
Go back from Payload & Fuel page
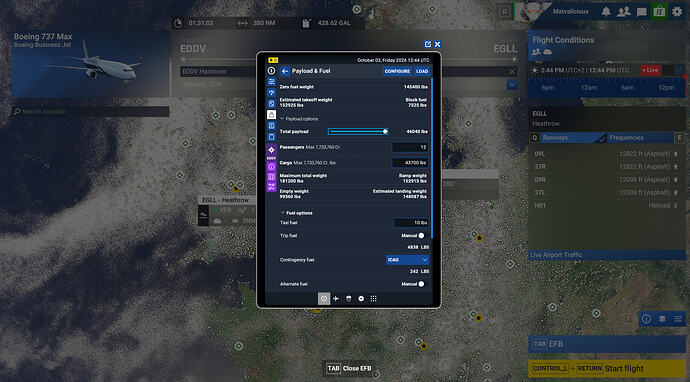[x=285, y=71]
